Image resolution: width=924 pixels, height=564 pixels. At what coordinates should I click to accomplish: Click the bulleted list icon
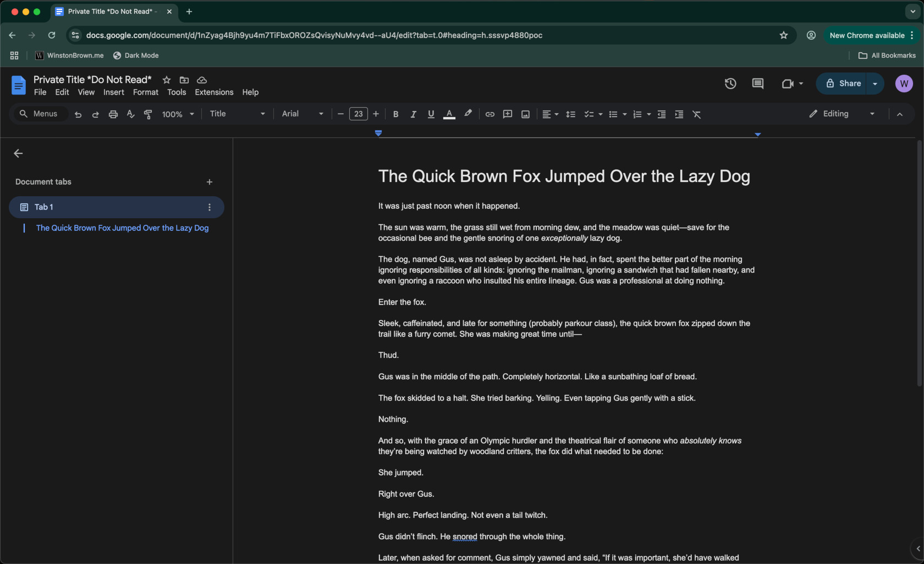pyautogui.click(x=613, y=114)
